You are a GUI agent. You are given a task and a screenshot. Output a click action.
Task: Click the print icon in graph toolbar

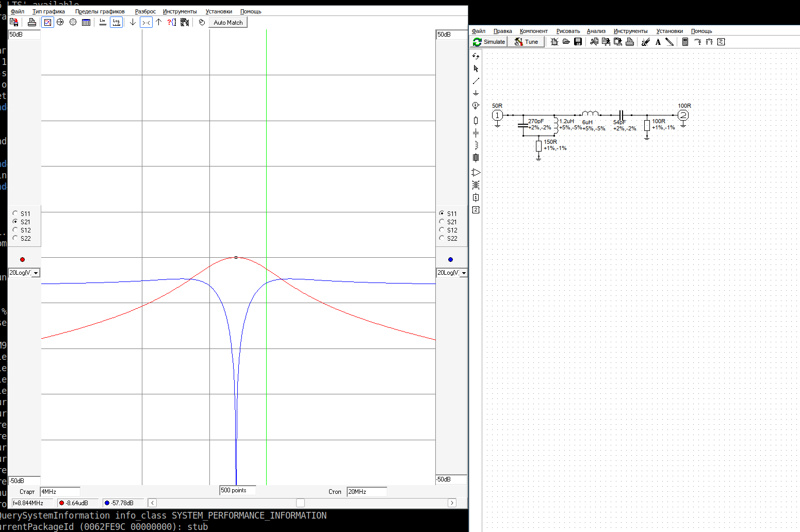(x=32, y=22)
